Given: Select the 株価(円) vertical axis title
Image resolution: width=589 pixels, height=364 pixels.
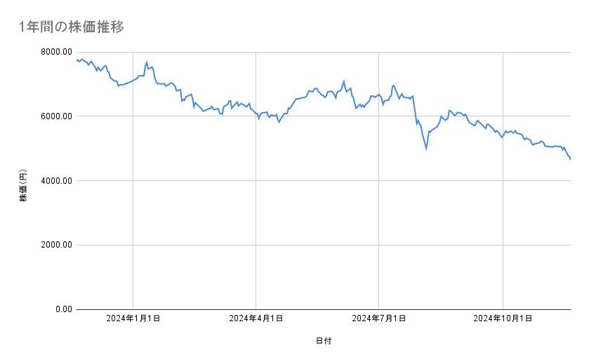Looking at the screenshot, I should 23,186.
